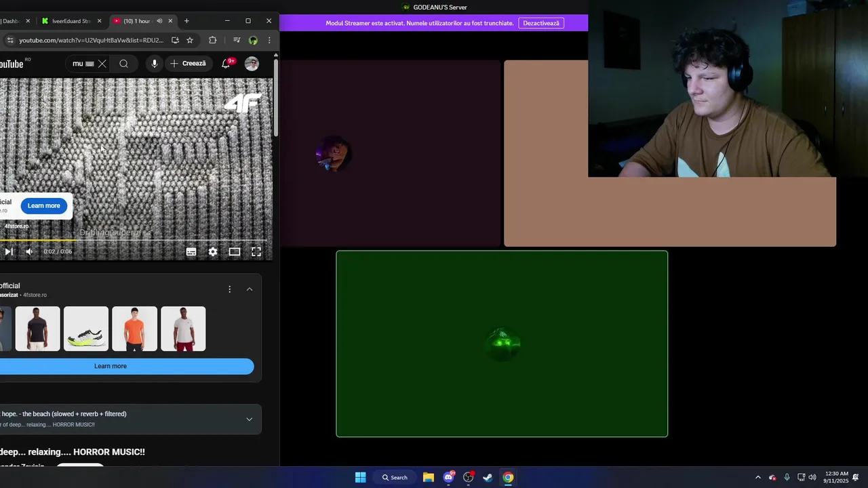Viewport: 868px width, 488px height.
Task: Open File Explorer from taskbar
Action: pos(429,477)
